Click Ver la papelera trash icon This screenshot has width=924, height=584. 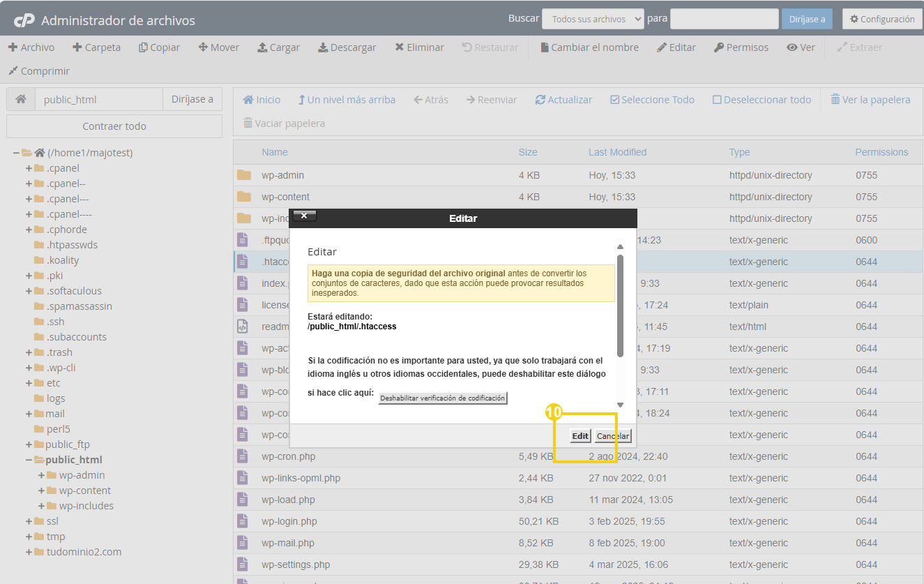pyautogui.click(x=835, y=100)
